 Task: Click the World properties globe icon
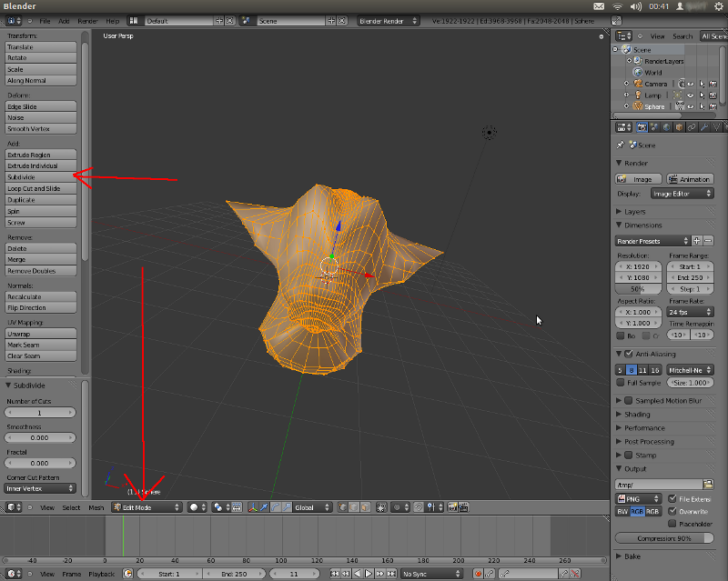667,127
